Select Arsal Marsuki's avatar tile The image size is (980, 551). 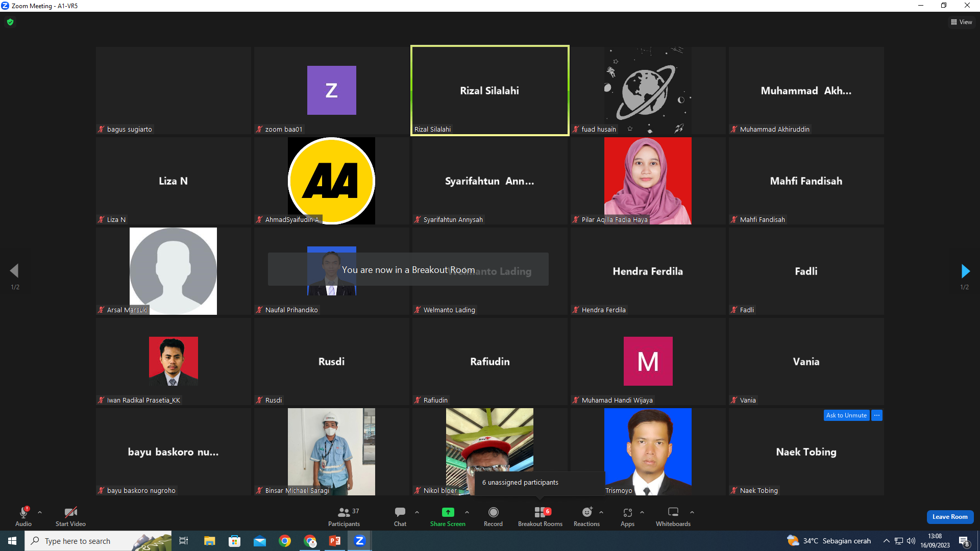174,271
